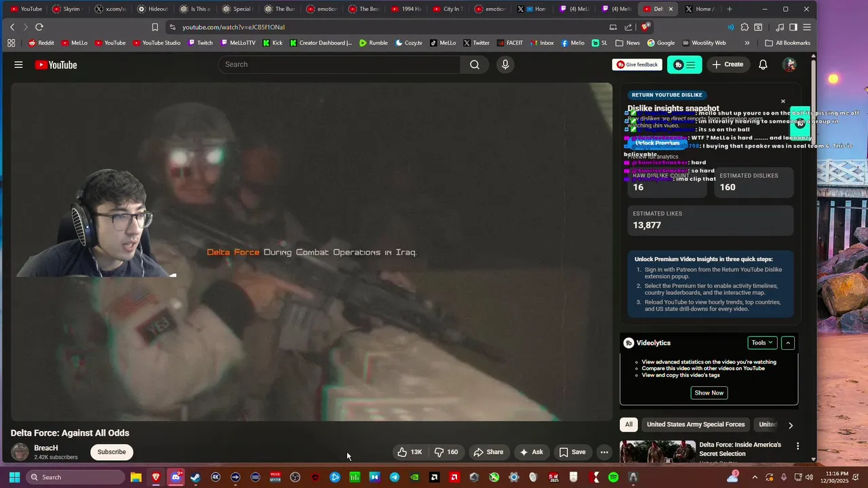Click the BreacH channel name
The height and width of the screenshot is (488, 868).
(x=46, y=448)
